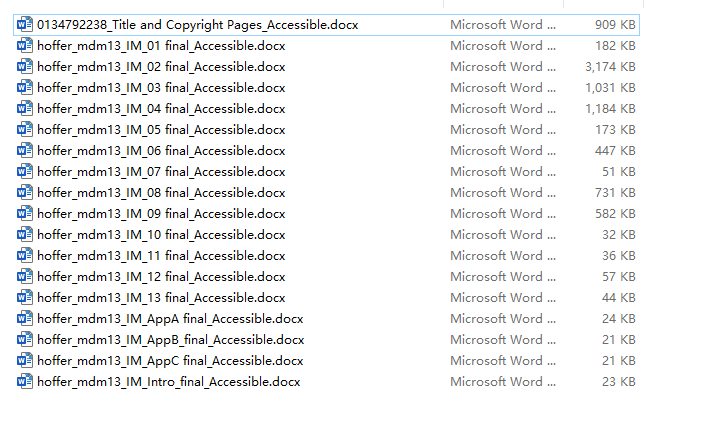Select file name 0134792238_Title and Copyright Pages_Accessible.docx

(198, 25)
